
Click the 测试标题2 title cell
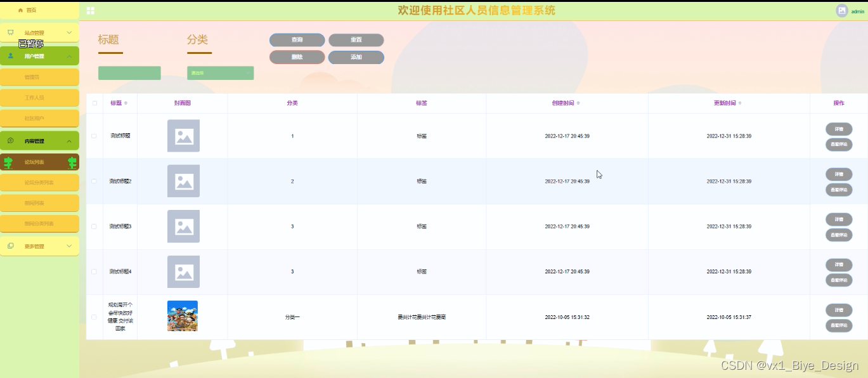click(x=120, y=181)
